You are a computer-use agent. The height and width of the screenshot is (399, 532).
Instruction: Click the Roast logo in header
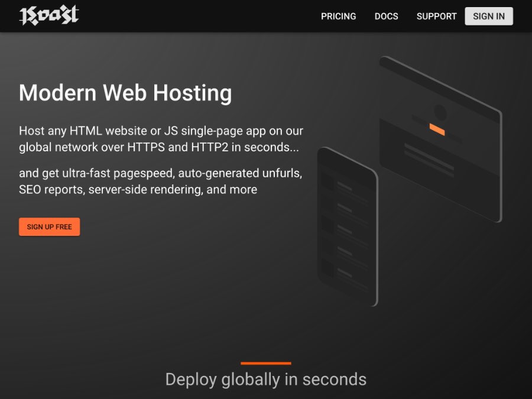[x=49, y=16]
